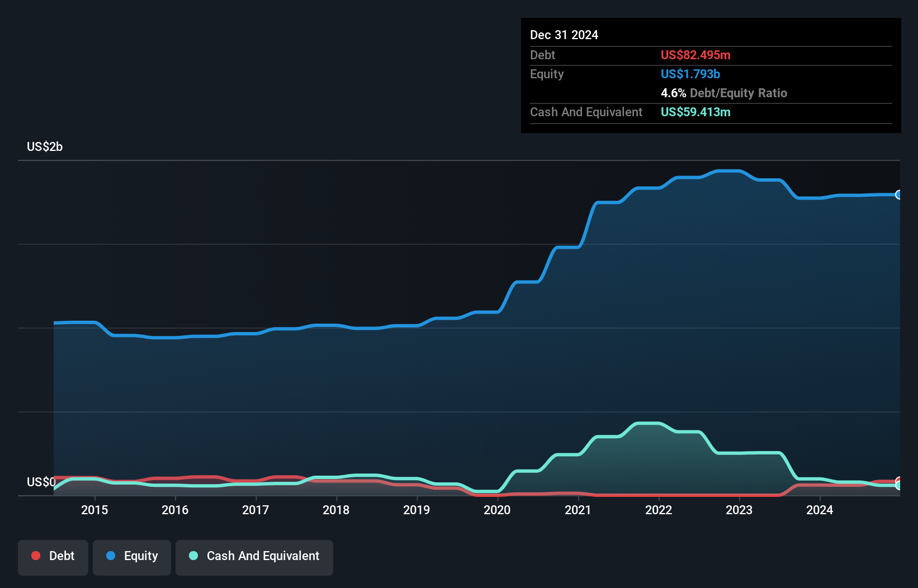This screenshot has height=588, width=918.
Task: Click the 2022 x-axis label
Action: [659, 510]
